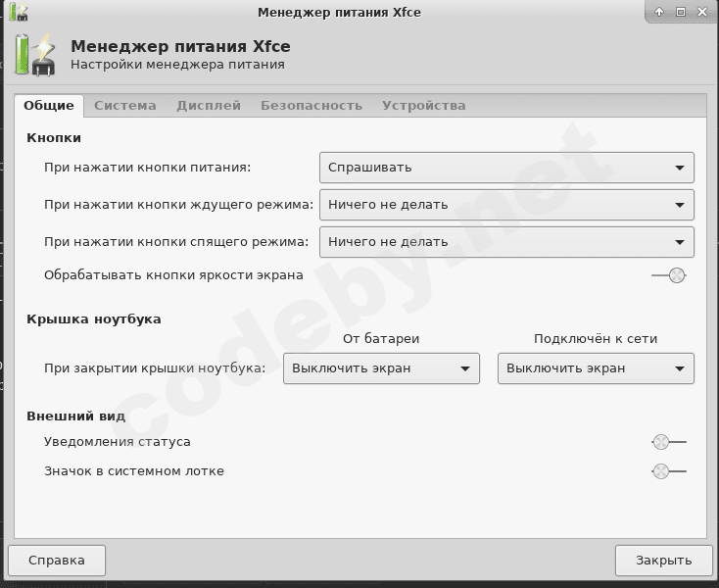Close window with the title bar X

(x=702, y=12)
